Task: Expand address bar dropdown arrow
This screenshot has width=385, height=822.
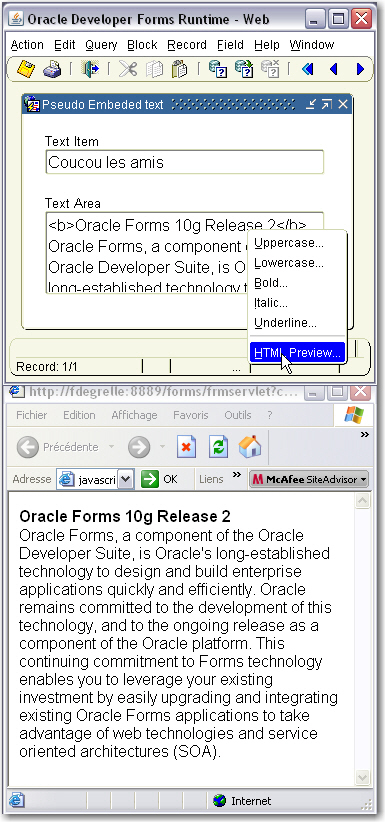Action: [125, 479]
